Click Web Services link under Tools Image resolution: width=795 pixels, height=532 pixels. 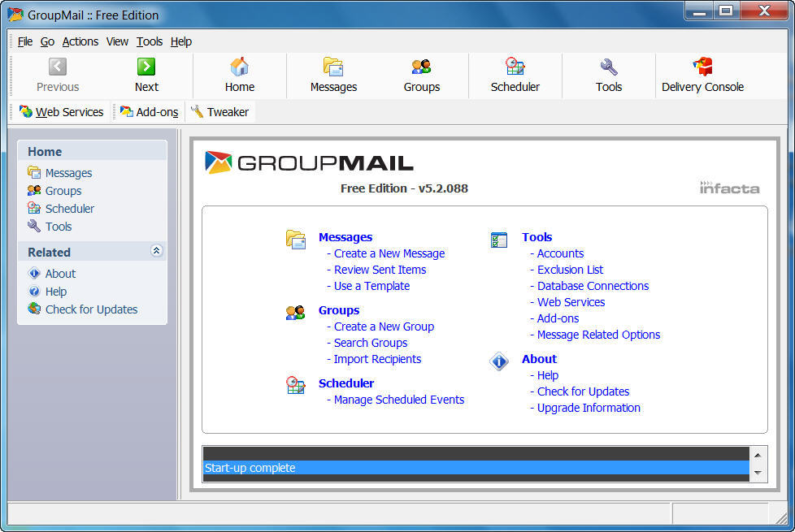571,302
